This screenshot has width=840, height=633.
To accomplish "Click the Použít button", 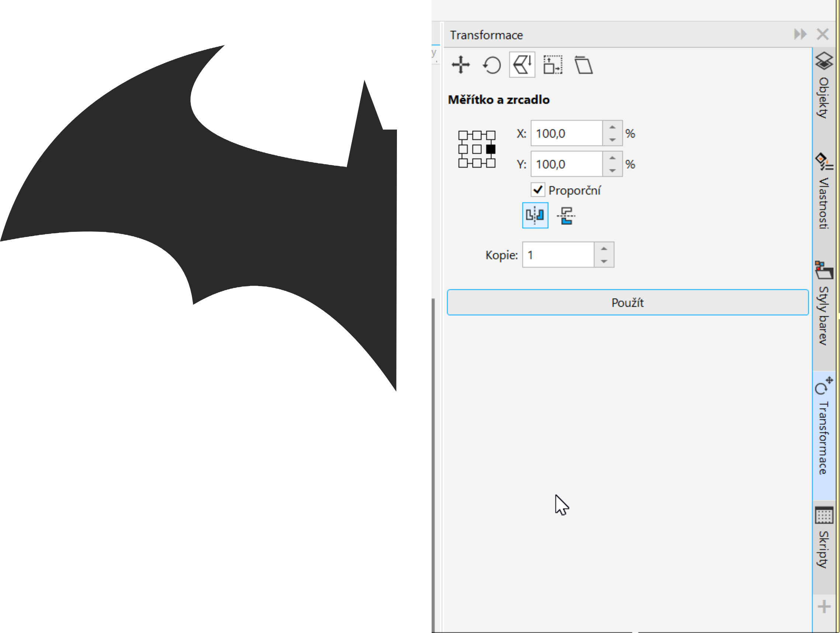I will click(628, 302).
